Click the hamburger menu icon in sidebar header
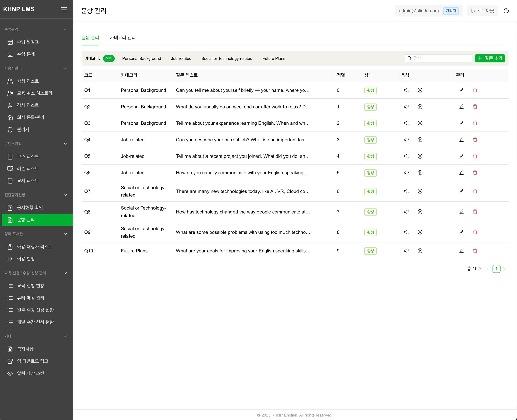The width and height of the screenshot is (517, 420). coord(64,9)
